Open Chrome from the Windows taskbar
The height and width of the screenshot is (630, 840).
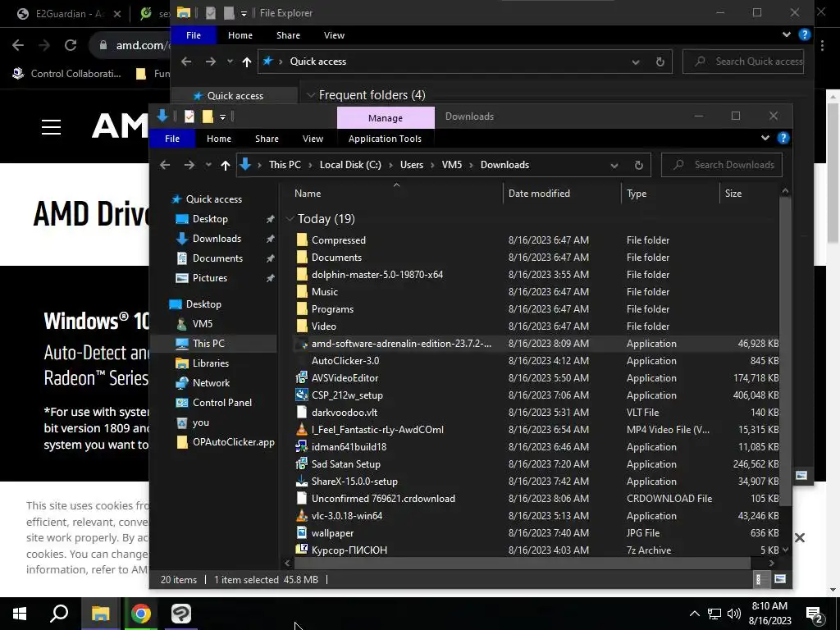coord(141,614)
